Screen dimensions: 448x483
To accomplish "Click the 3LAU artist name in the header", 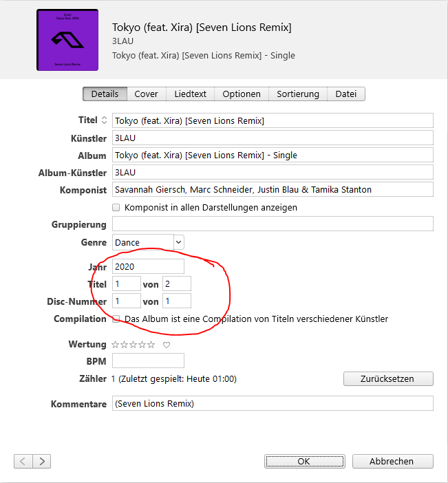I will pos(122,41).
